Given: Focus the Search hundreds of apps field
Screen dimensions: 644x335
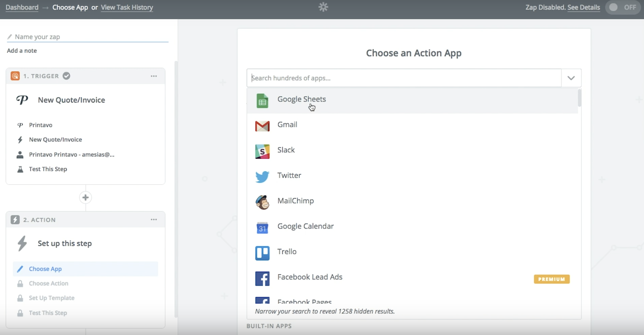Looking at the screenshot, I should pyautogui.click(x=404, y=78).
